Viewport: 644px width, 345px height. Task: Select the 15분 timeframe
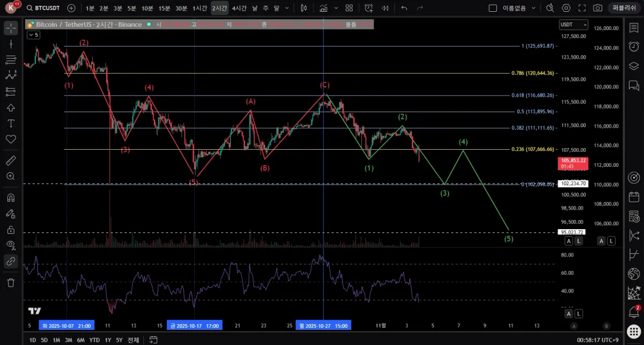(165, 8)
